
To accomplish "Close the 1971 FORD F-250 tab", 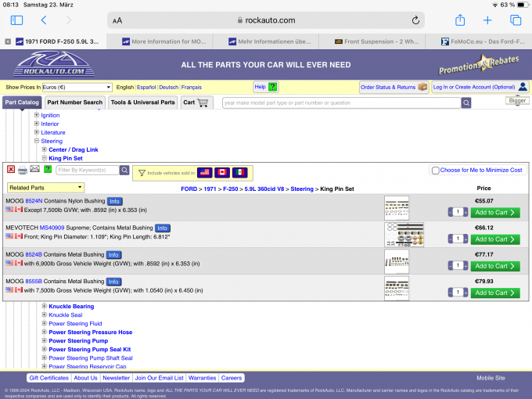I will coord(8,41).
